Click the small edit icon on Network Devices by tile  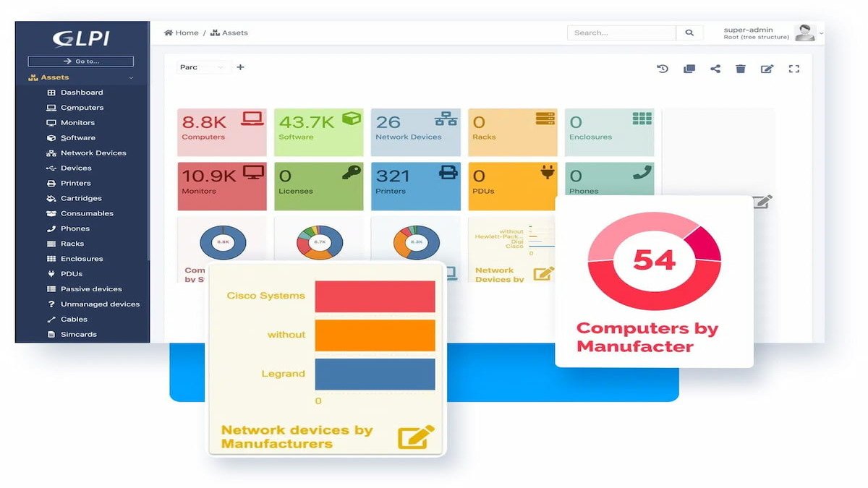543,273
